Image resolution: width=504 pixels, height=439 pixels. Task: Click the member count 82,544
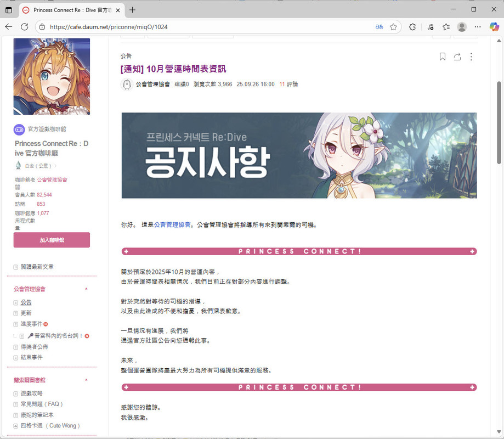point(44,195)
